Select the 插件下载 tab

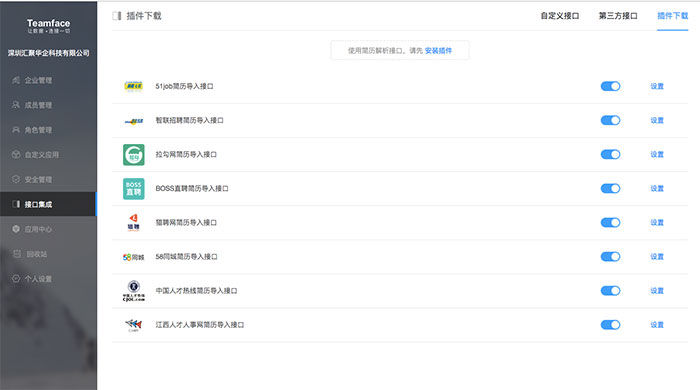point(672,16)
